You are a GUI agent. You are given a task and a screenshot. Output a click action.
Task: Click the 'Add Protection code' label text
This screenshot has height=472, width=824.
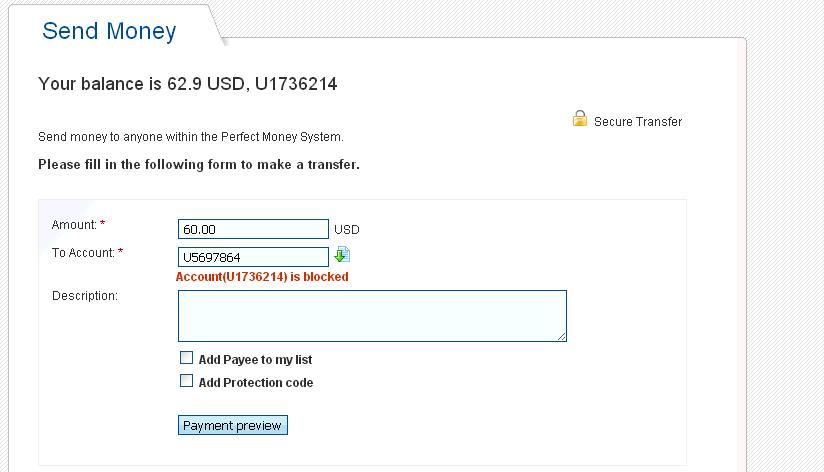point(256,383)
